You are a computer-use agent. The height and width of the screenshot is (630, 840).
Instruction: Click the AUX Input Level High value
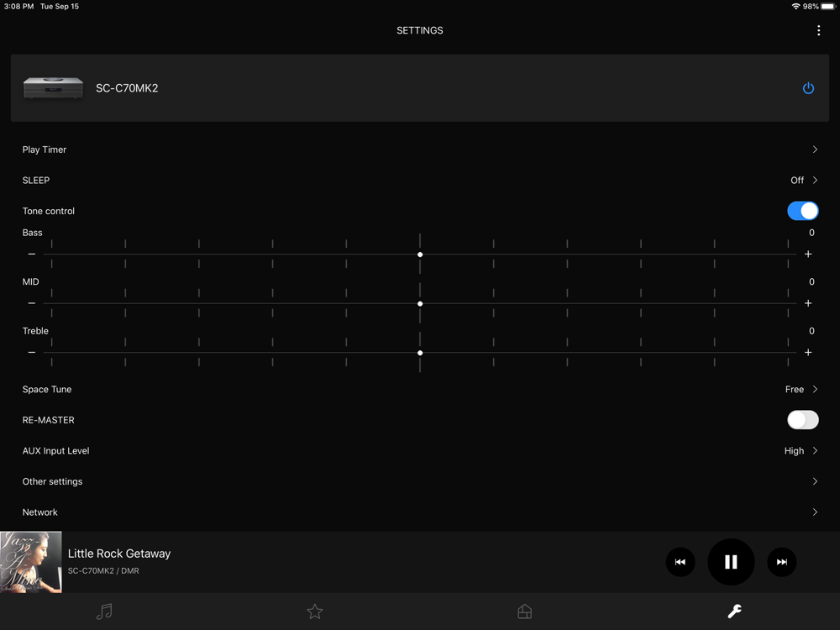point(794,450)
